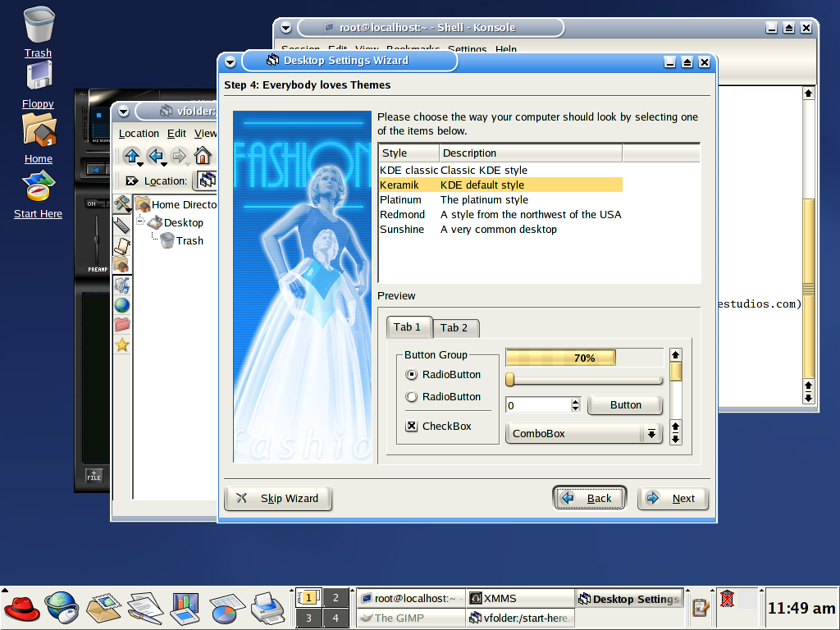Launch the word processor panel icon
840x630 pixels.
(x=145, y=609)
